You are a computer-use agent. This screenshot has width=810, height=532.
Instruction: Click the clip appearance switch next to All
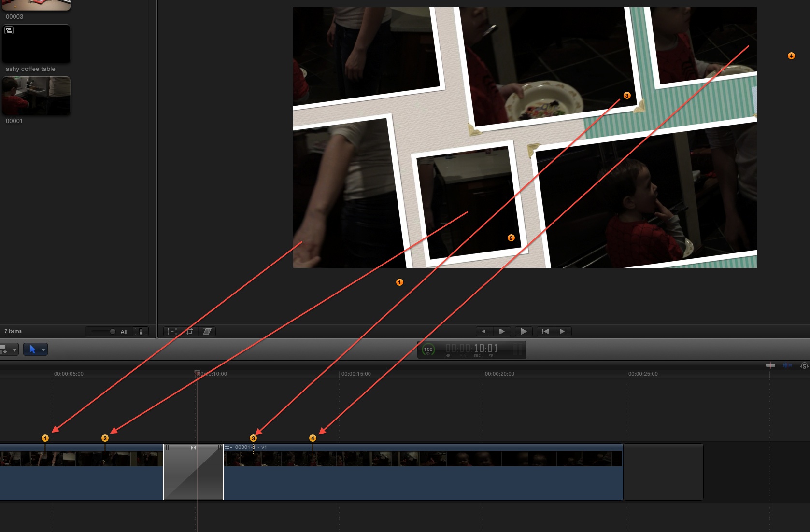[141, 332]
